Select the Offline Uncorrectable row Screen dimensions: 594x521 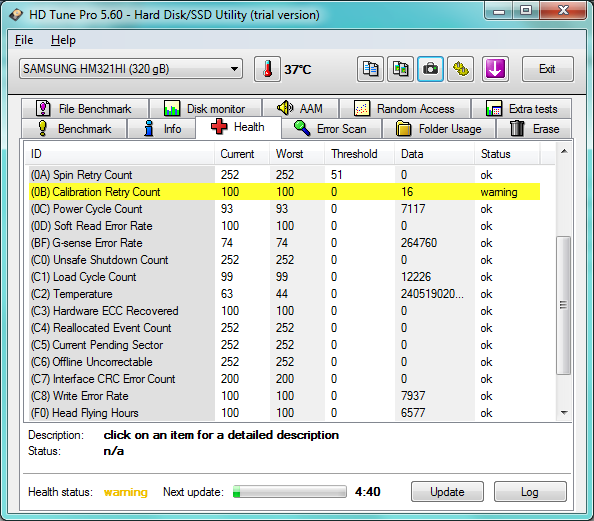(x=283, y=362)
